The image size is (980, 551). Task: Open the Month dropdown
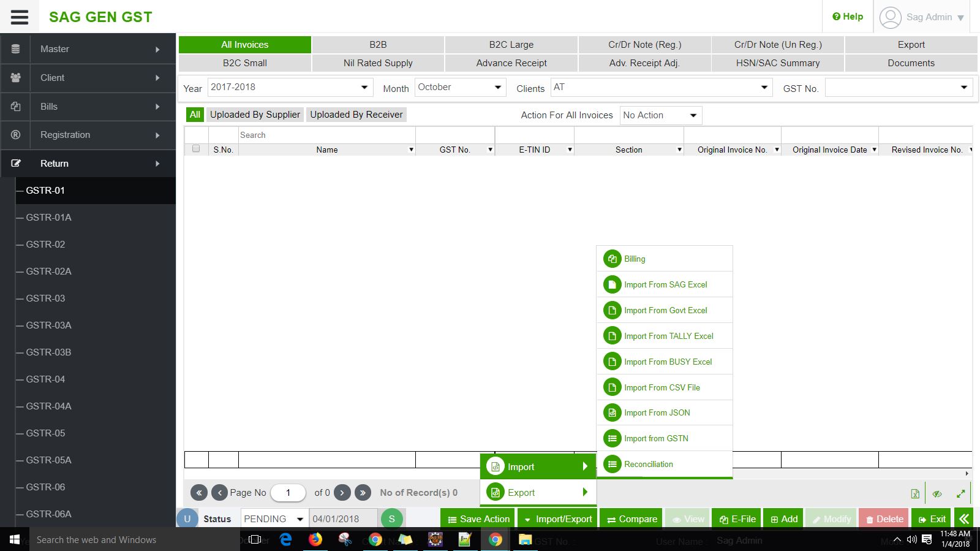coord(461,87)
